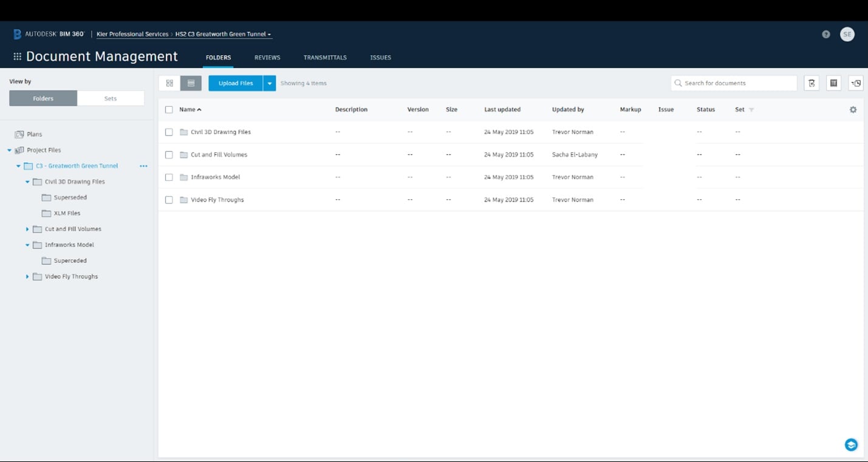Click the Updated by column header
Image resolution: width=868 pixels, height=462 pixels.
568,110
